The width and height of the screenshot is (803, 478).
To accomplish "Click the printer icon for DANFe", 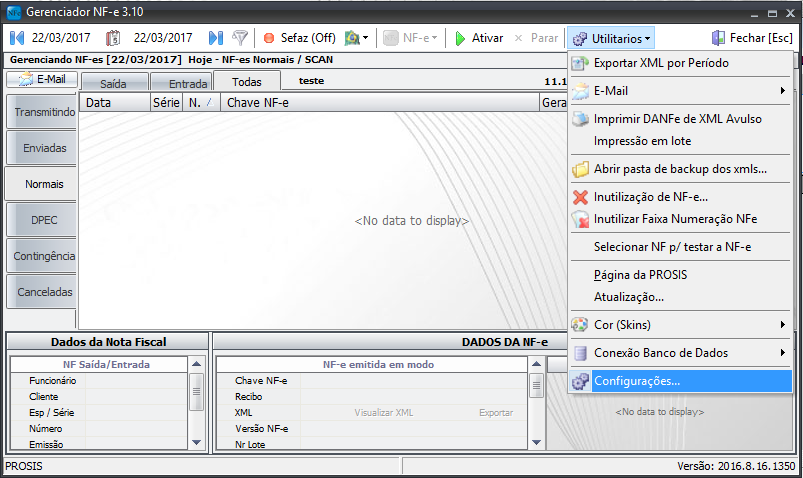I will coord(580,119).
